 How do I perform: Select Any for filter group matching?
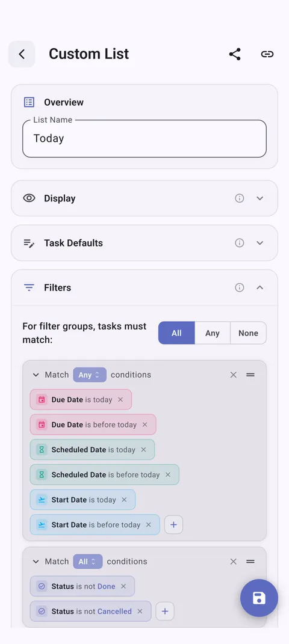coord(213,333)
